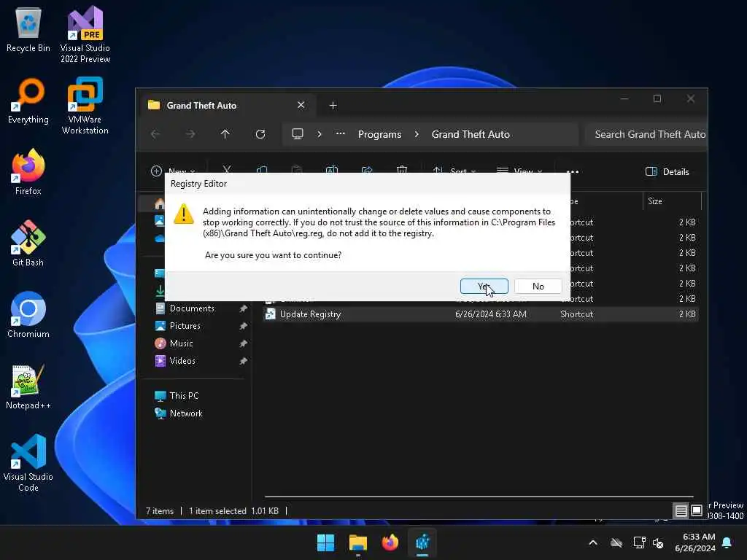This screenshot has height=560, width=747.
Task: Click the Delete trash toolbar icon
Action: tap(402, 171)
